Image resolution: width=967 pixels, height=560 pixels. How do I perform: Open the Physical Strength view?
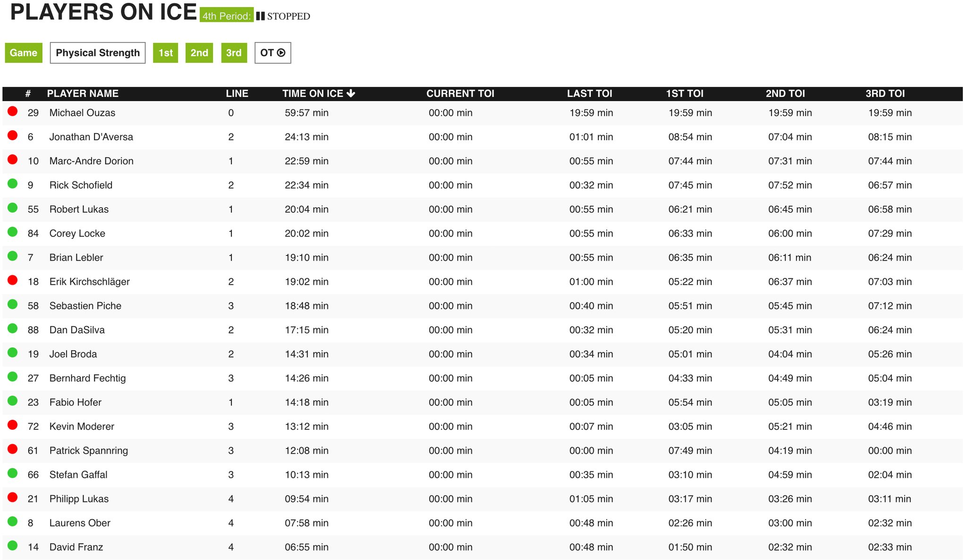[x=98, y=53]
